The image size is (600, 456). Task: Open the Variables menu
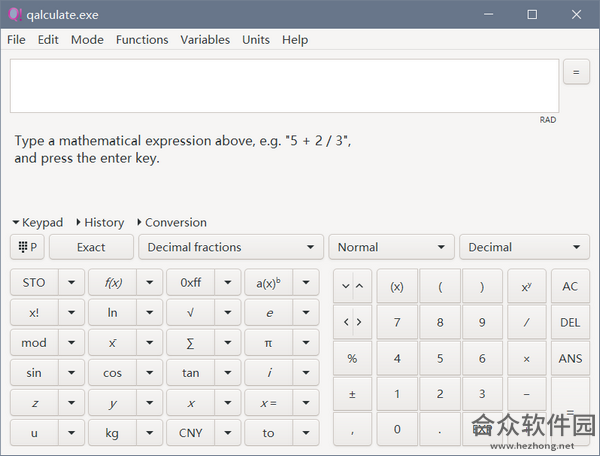(205, 40)
